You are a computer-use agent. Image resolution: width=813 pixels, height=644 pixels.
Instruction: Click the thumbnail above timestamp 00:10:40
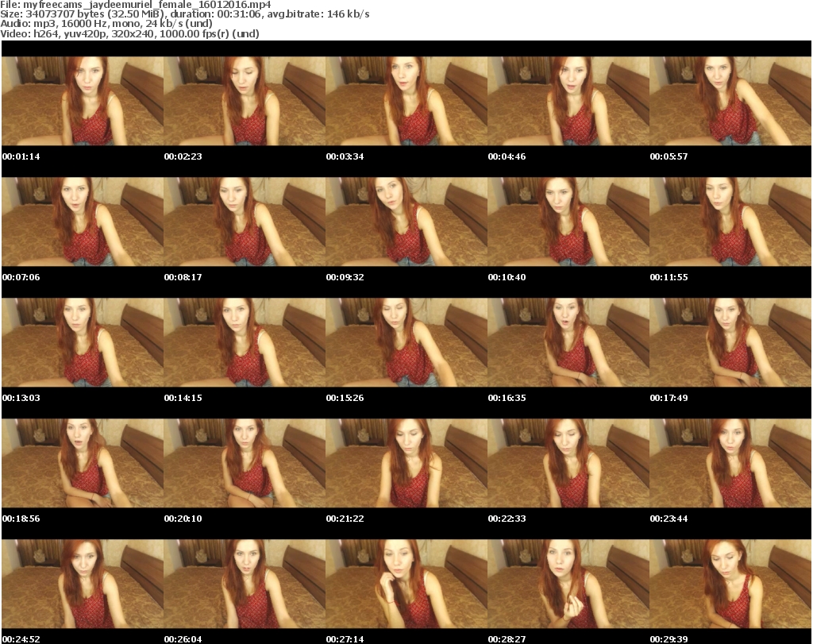[568, 222]
